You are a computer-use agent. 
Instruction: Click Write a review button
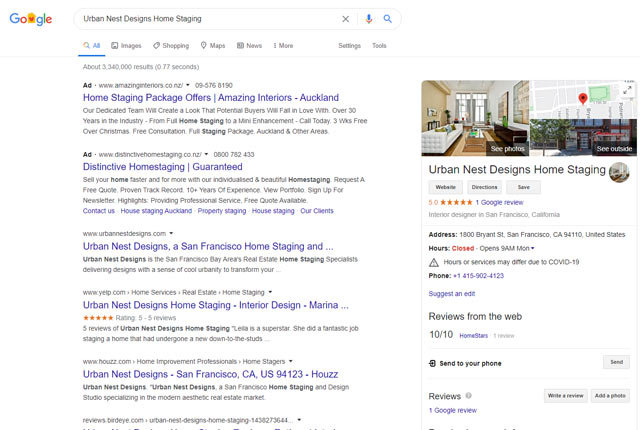(565, 396)
